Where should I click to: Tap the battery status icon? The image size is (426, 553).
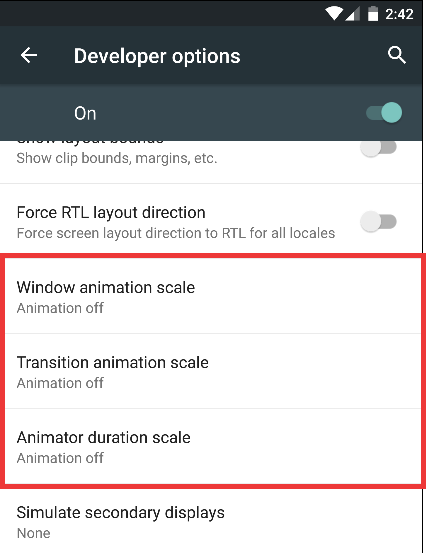coord(373,14)
